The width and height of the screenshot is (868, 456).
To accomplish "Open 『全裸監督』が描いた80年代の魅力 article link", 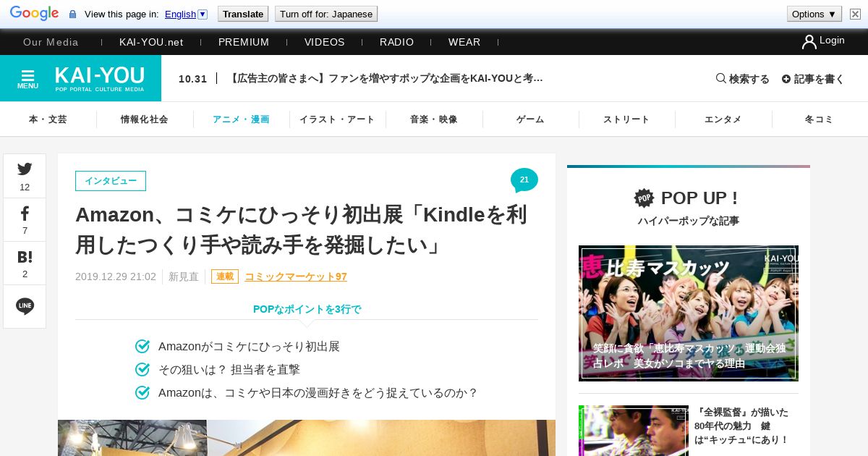I will coord(741,426).
